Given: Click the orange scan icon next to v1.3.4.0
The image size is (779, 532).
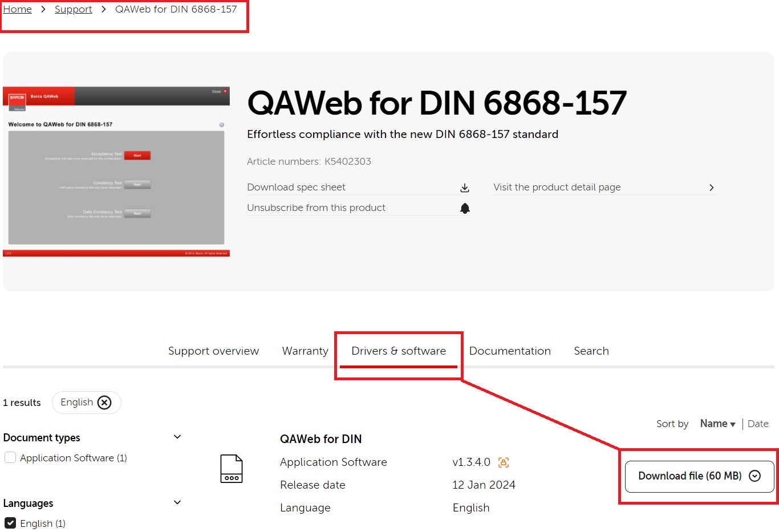Looking at the screenshot, I should click(x=504, y=462).
